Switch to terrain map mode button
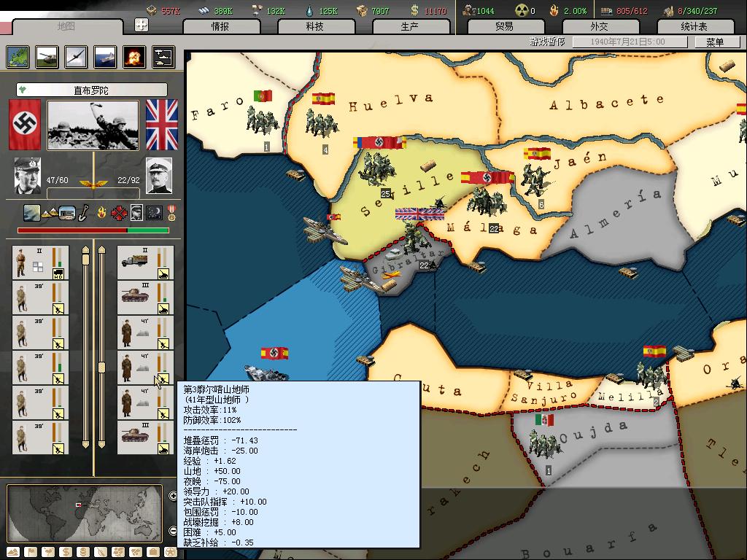Screen dimensions: 747x560 [x=13, y=553]
